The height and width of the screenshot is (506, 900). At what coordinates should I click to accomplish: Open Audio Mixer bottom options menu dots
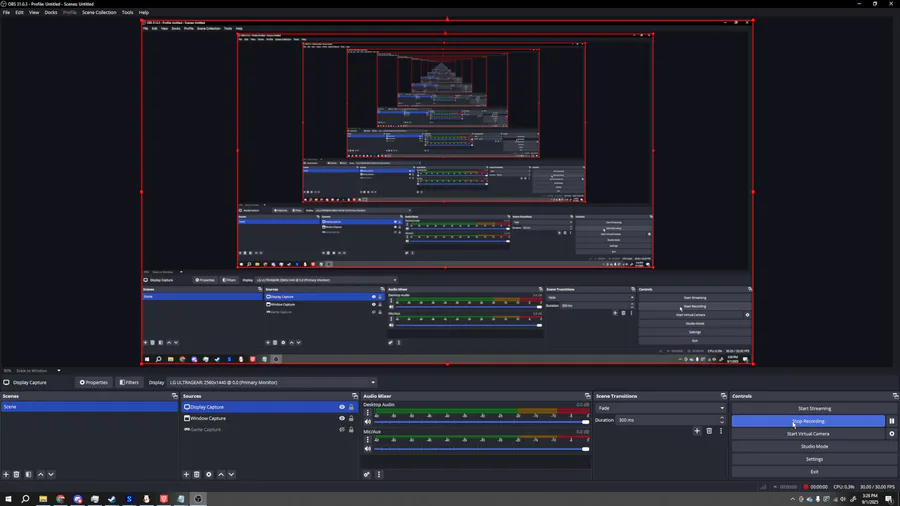click(x=379, y=474)
